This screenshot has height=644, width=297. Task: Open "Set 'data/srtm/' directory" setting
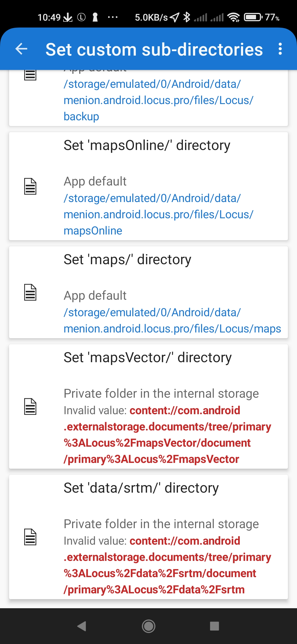[141, 488]
